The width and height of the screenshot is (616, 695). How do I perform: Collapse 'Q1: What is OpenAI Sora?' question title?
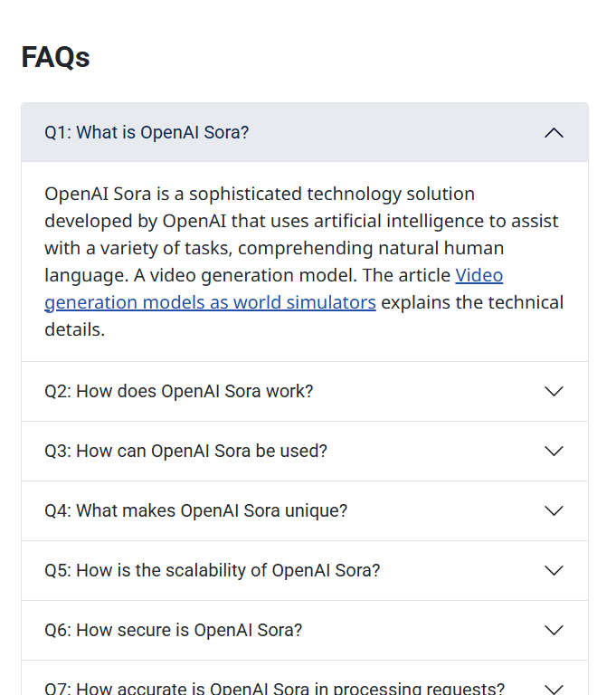(147, 133)
